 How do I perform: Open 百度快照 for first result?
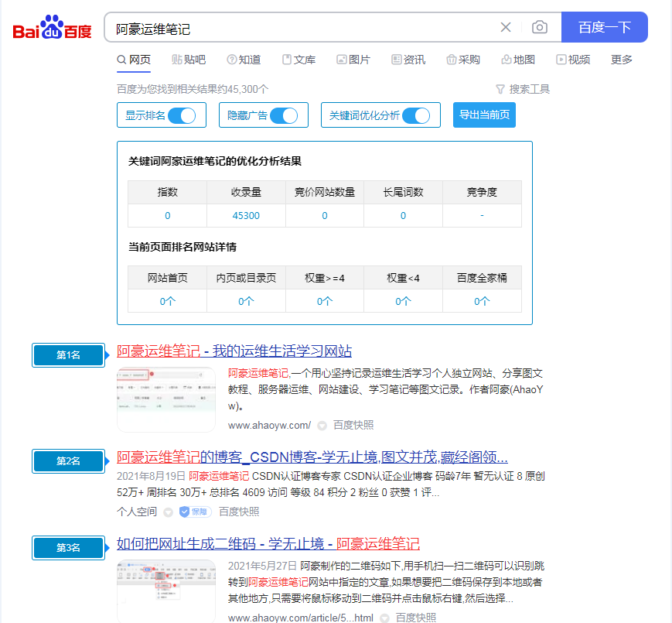tap(353, 425)
